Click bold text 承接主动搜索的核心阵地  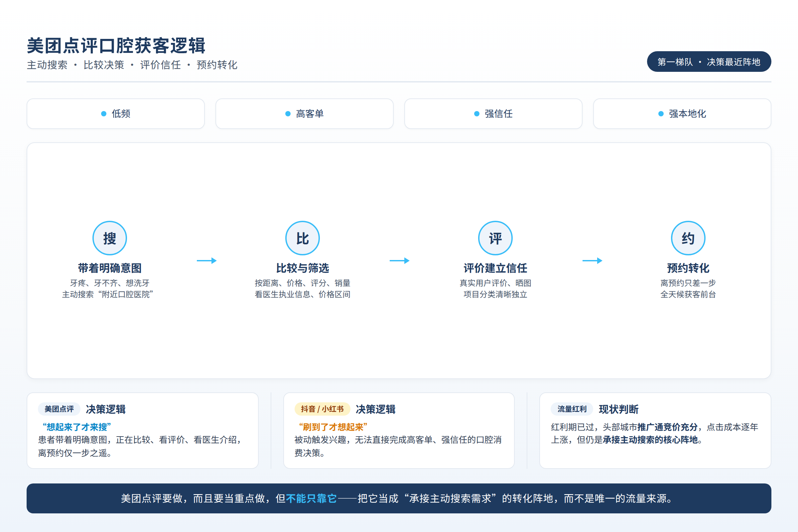click(x=650, y=440)
